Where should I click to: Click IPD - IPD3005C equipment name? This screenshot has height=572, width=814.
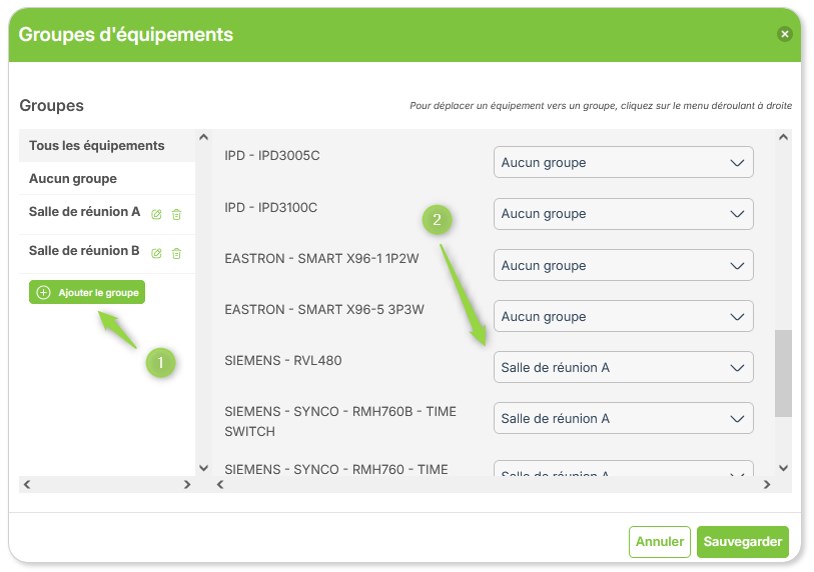coord(272,156)
